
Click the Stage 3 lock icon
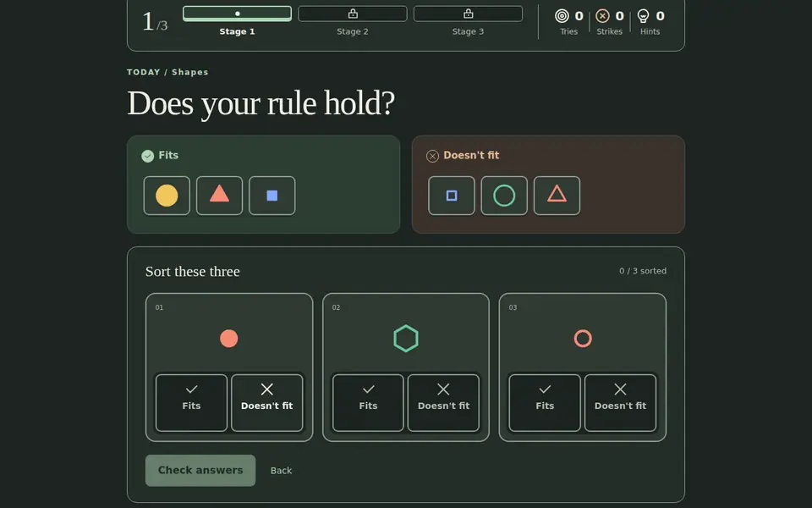[468, 14]
